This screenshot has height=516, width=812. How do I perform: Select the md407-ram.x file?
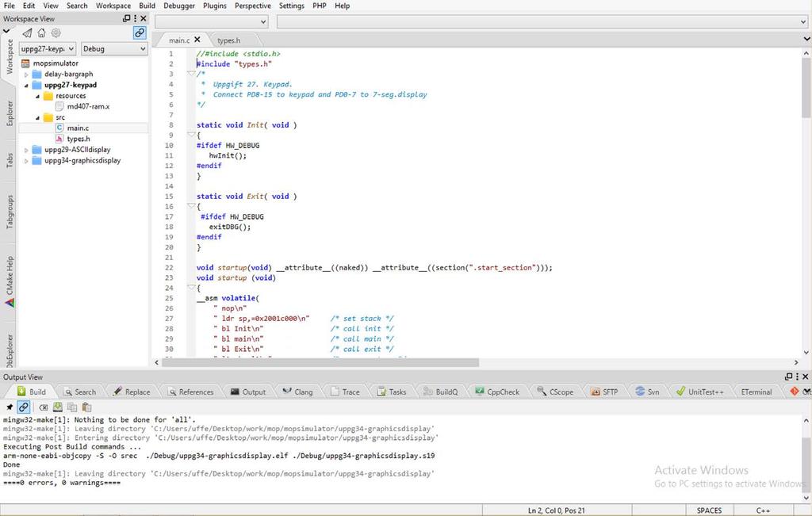(88, 106)
